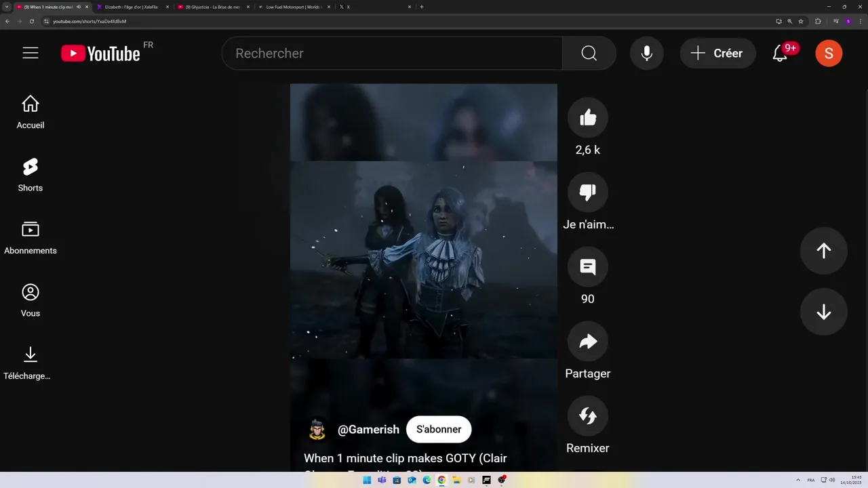Show hidden system tray icons chevron
Image resolution: width=868 pixels, height=488 pixels.
click(797, 480)
